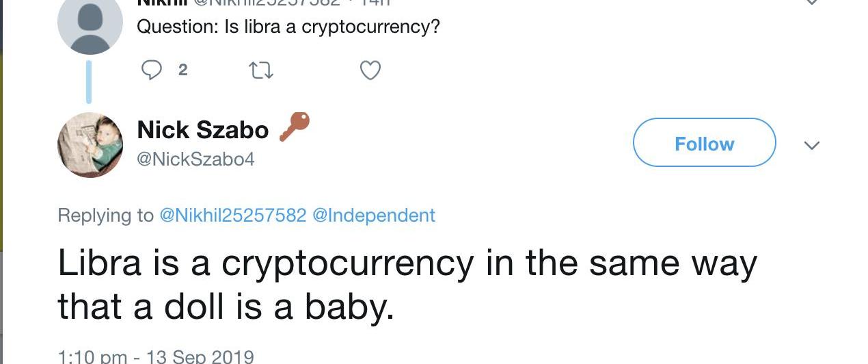Click the reply count number 2
This screenshot has width=868, height=364.
point(182,70)
